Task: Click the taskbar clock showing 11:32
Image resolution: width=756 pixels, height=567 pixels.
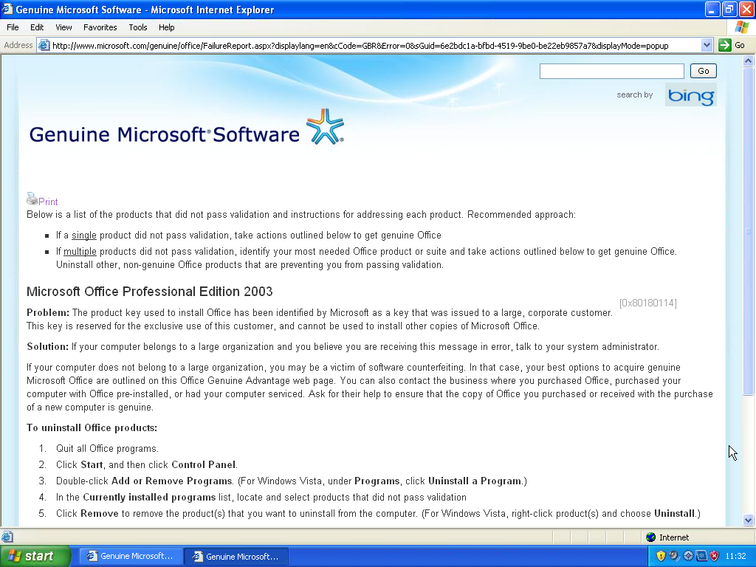Action: click(x=735, y=556)
